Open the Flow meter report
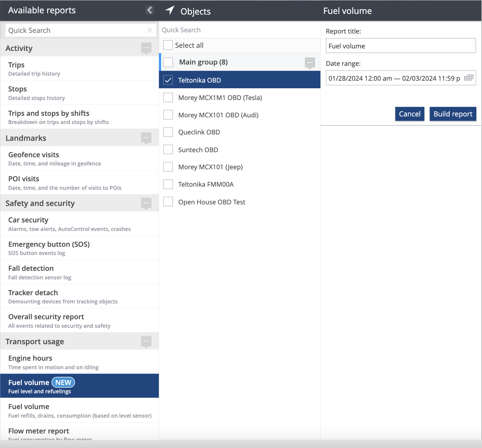The width and height of the screenshot is (482, 448). [x=79, y=432]
